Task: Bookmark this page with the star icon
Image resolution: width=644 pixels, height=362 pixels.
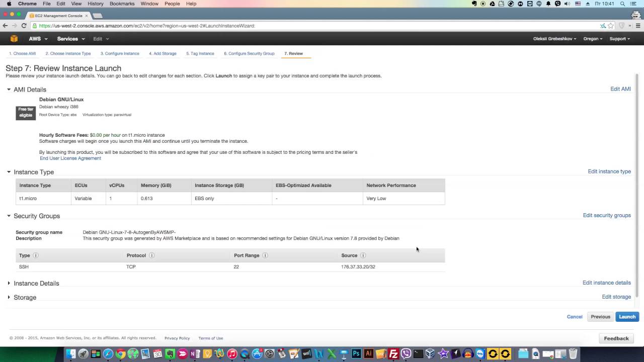Action: [x=611, y=26]
